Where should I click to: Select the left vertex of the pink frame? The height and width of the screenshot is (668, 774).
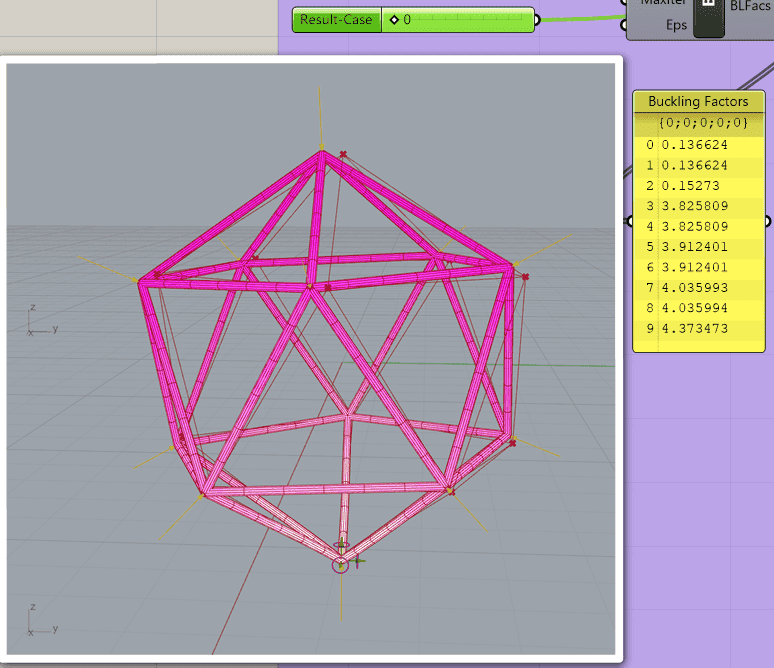140,282
